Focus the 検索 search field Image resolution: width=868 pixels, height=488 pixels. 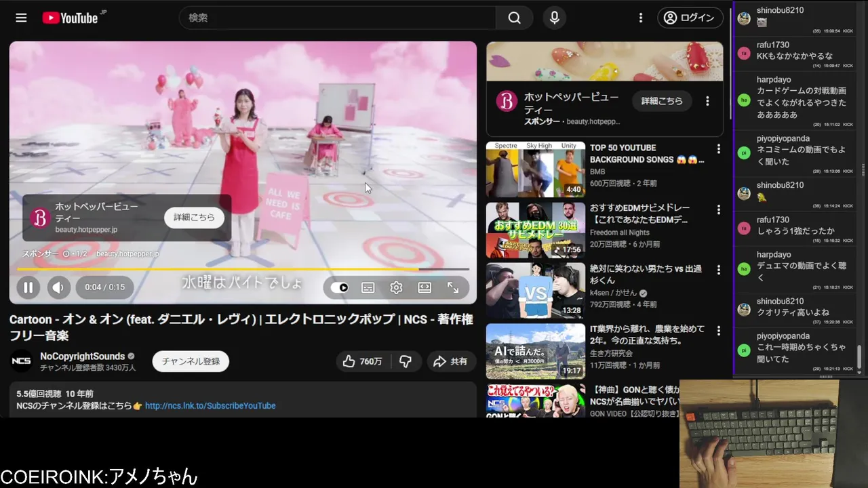(x=338, y=18)
